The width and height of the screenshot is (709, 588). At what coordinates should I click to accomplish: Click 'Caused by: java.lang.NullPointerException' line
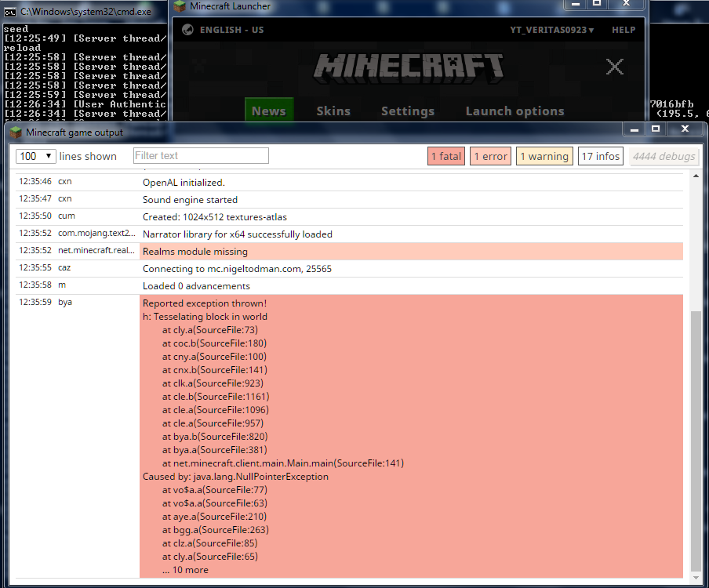click(x=235, y=477)
